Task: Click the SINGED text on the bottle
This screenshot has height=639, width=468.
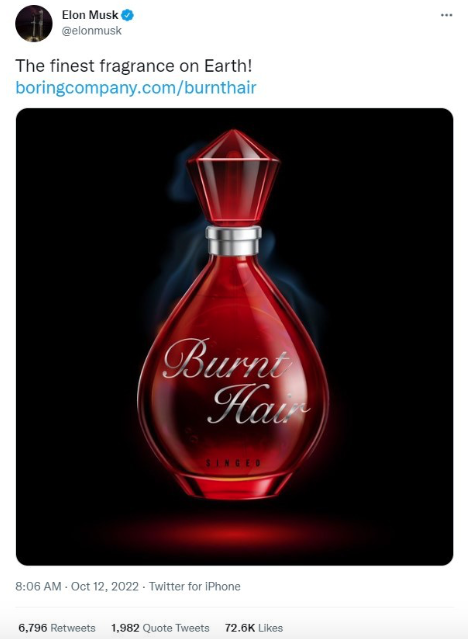Action: tap(233, 463)
